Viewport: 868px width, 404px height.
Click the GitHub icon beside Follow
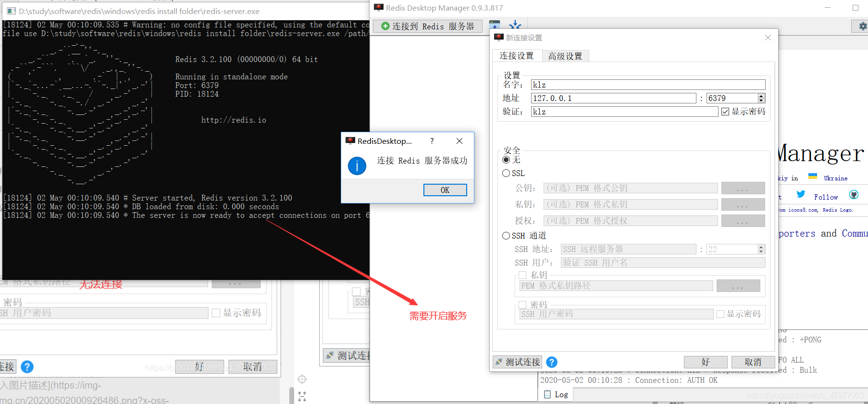pyautogui.click(x=854, y=194)
